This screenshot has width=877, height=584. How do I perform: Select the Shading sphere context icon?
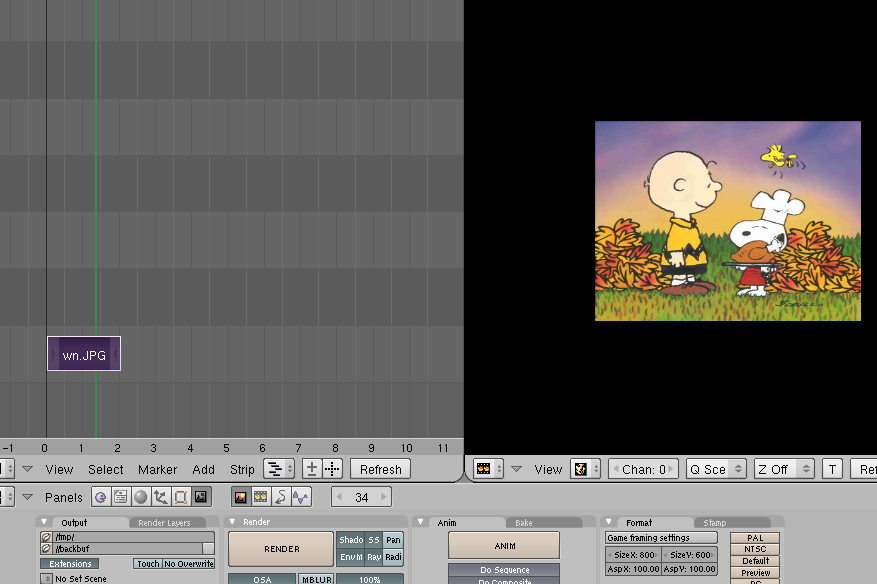pyautogui.click(x=140, y=497)
